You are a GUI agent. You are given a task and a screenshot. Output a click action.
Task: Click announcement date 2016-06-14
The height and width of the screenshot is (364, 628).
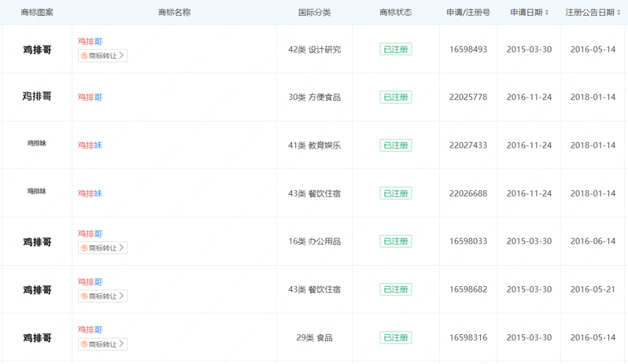[593, 241]
